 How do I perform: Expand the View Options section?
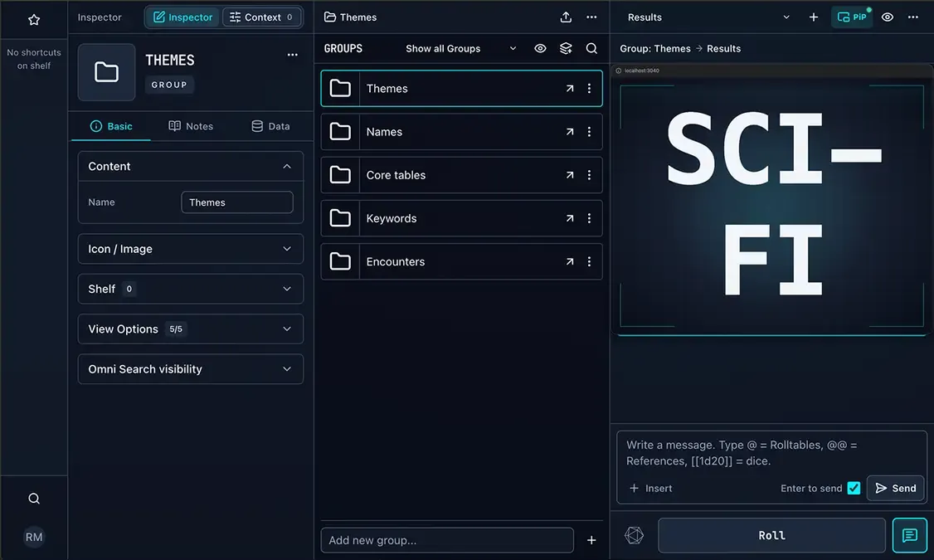[x=191, y=329]
